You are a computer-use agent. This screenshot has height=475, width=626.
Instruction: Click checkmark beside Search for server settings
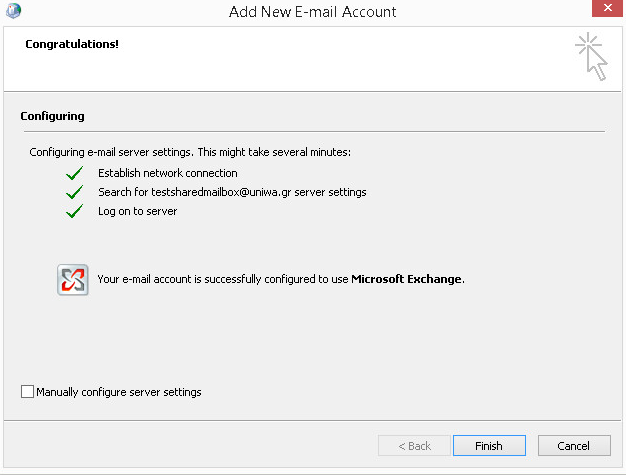pos(74,192)
